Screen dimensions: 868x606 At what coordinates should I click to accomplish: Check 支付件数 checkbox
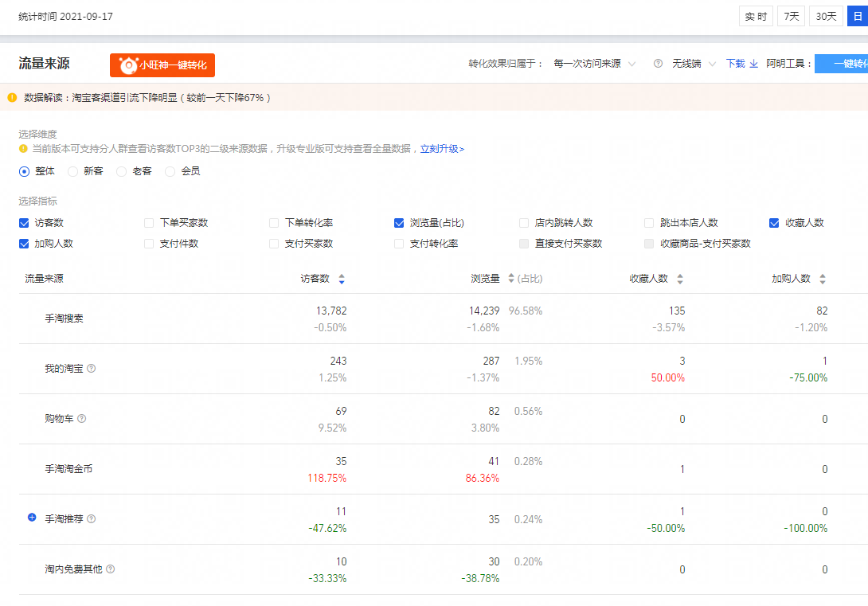pos(149,244)
